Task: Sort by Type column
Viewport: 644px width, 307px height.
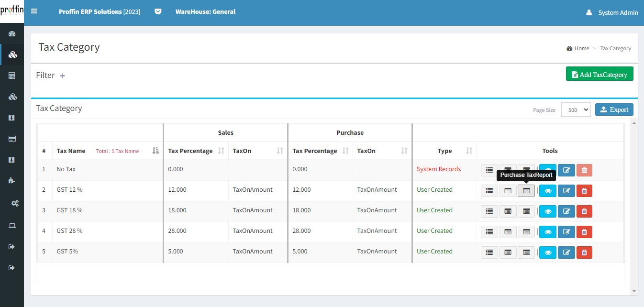Action: [469, 151]
